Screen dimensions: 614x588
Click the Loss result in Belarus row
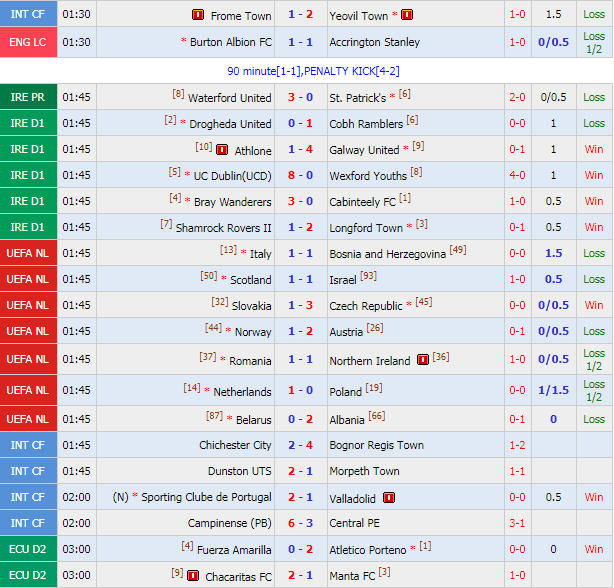click(594, 419)
